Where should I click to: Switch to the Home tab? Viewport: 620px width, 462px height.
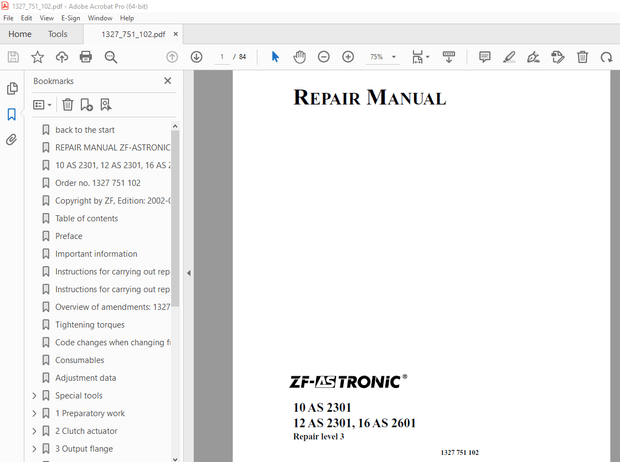[20, 34]
